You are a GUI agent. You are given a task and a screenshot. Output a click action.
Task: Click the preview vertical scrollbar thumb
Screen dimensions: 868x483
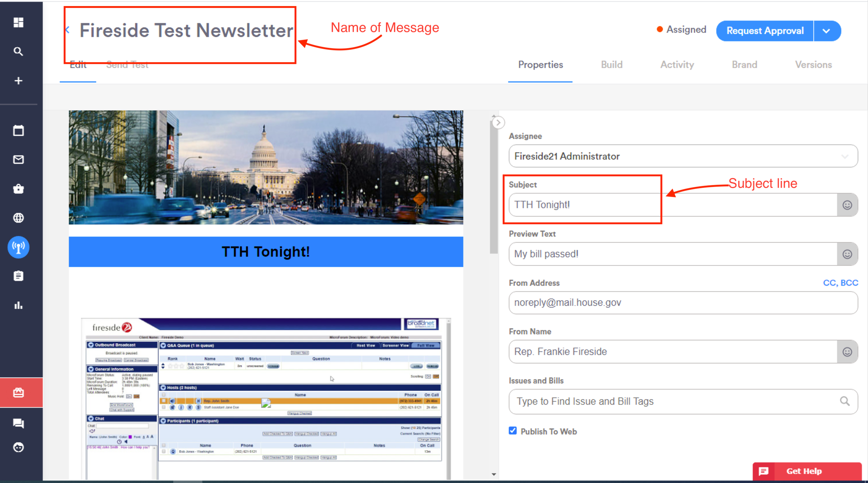[494, 187]
